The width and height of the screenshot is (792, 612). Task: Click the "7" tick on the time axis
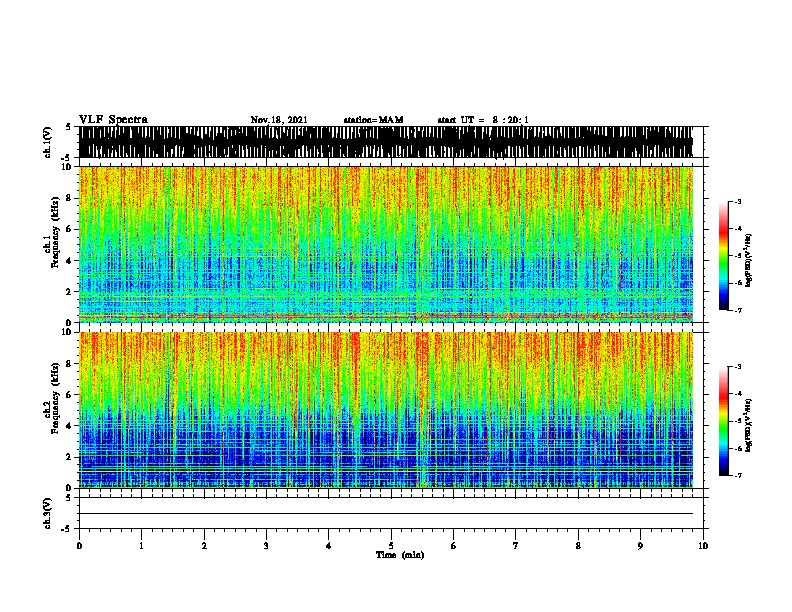516,546
